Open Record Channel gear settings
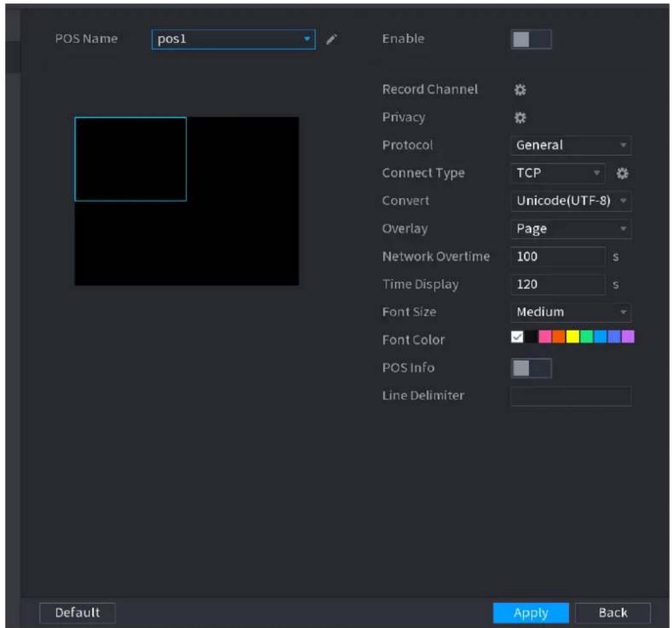Image resolution: width=672 pixels, height=628 pixels. (520, 90)
